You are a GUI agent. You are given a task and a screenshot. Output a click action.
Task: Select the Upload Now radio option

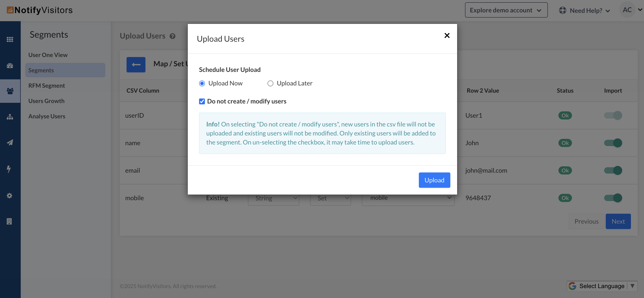pos(202,83)
